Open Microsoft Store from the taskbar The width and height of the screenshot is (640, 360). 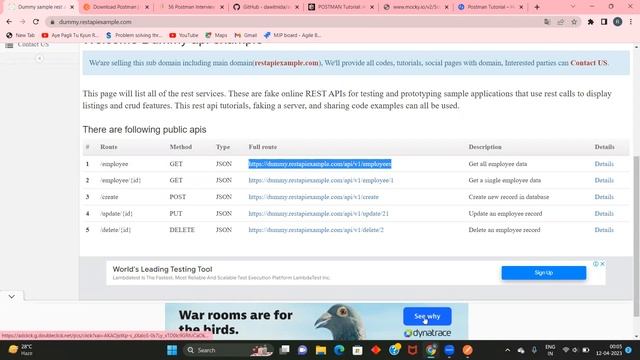click(358, 350)
